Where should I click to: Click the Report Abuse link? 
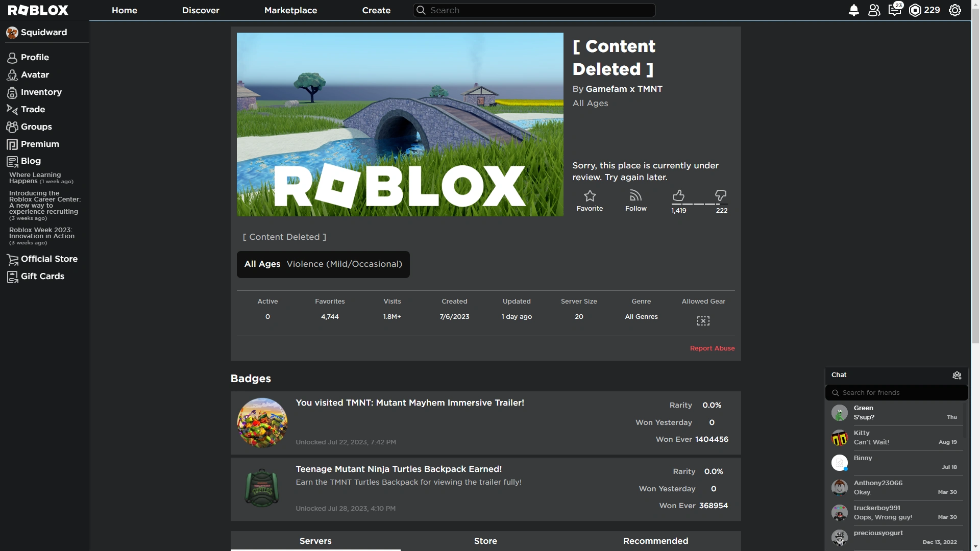click(x=712, y=348)
